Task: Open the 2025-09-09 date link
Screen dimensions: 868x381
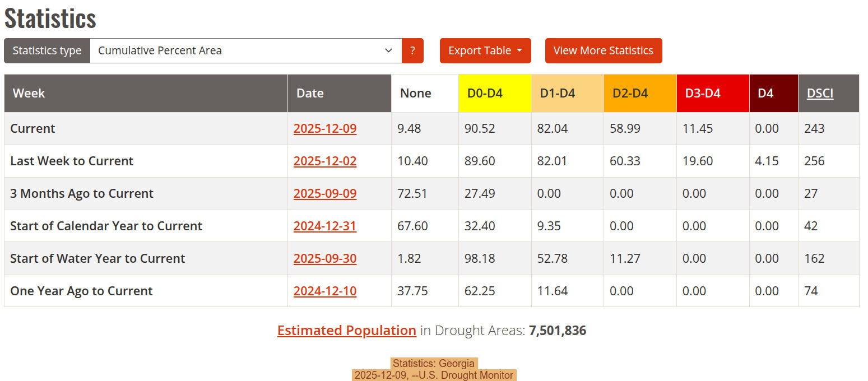Action: 325,193
